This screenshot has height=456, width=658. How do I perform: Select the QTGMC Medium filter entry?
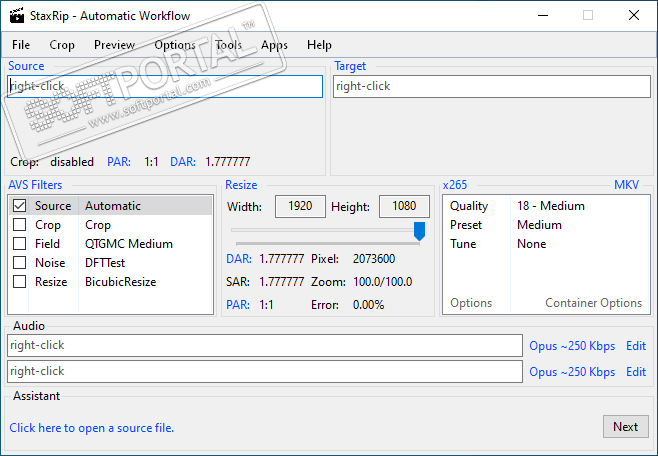pyautogui.click(x=129, y=244)
